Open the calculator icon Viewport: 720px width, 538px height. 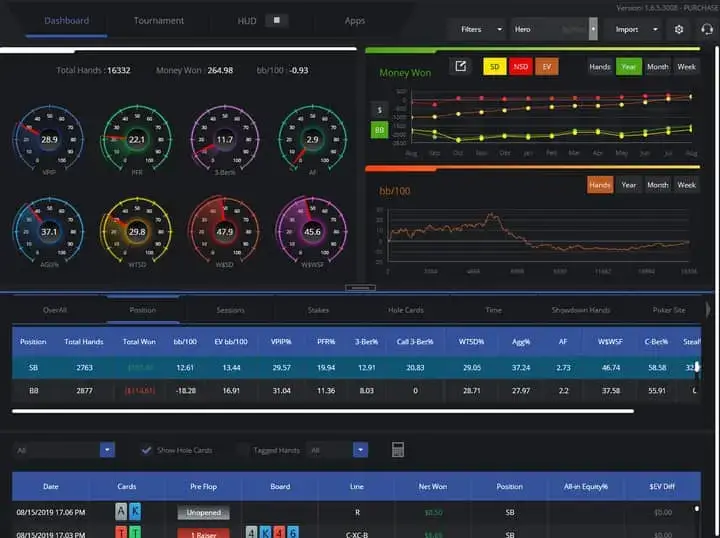tap(398, 450)
